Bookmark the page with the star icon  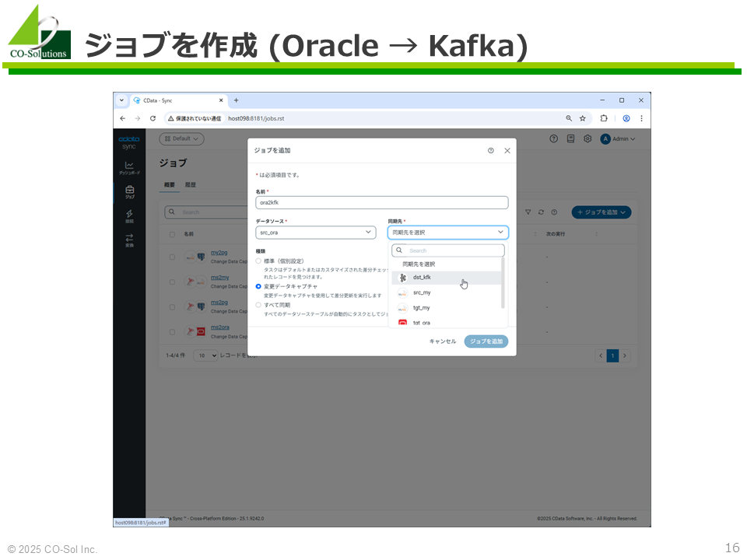point(583,118)
